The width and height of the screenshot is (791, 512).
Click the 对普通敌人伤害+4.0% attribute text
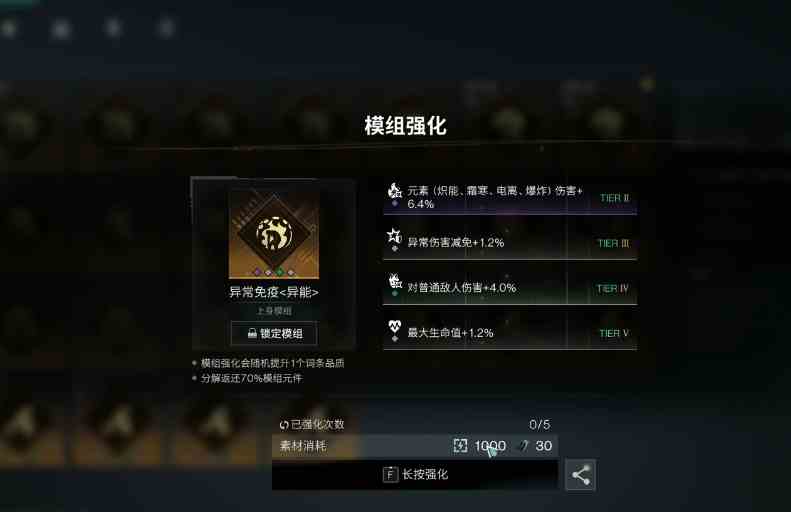462,288
